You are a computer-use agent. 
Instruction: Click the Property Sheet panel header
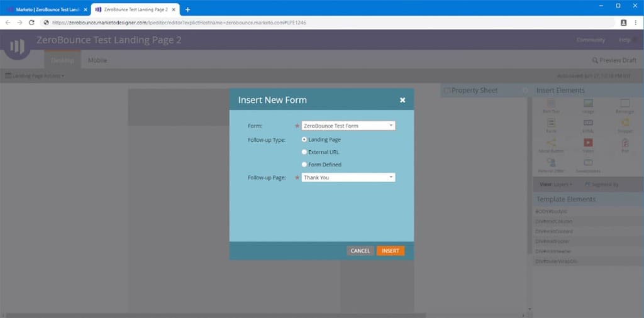[485, 90]
